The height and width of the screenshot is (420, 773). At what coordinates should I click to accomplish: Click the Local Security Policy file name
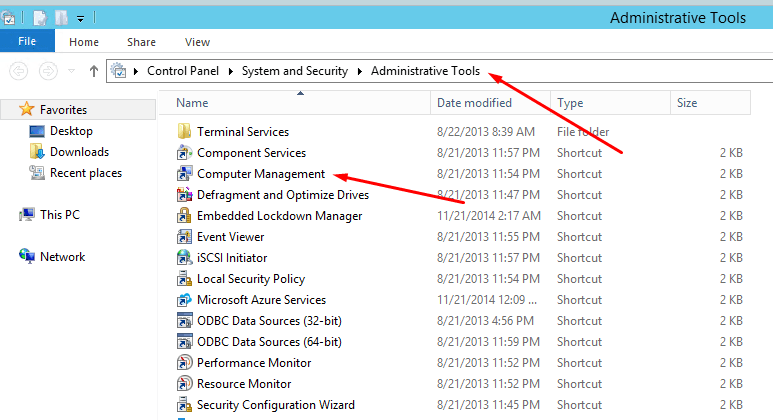251,279
